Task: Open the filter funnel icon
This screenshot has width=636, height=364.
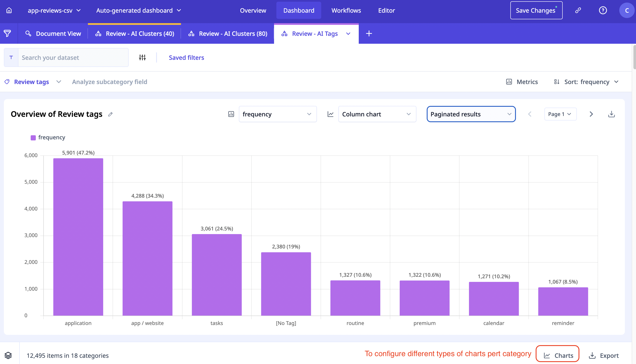Action: coord(8,33)
